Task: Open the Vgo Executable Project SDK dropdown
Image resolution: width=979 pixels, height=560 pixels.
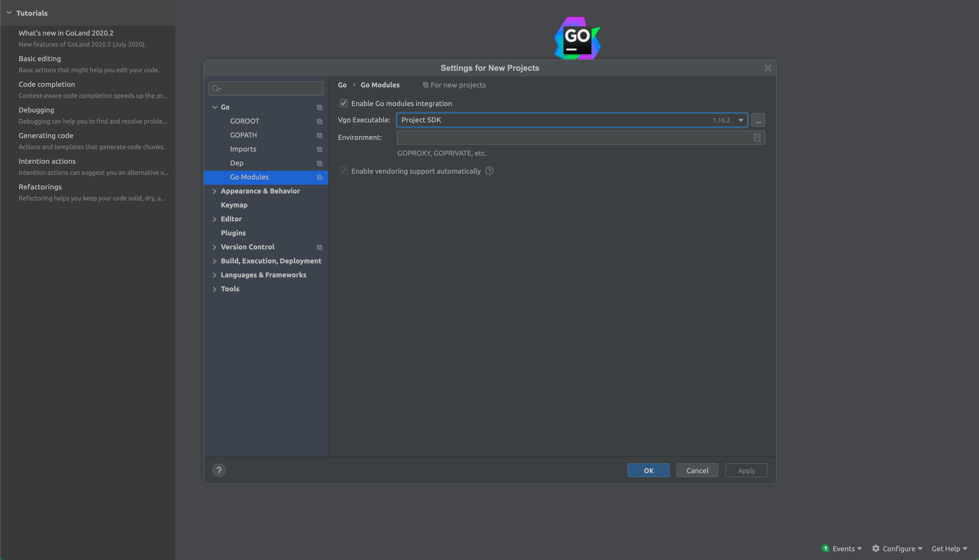Action: coord(572,120)
